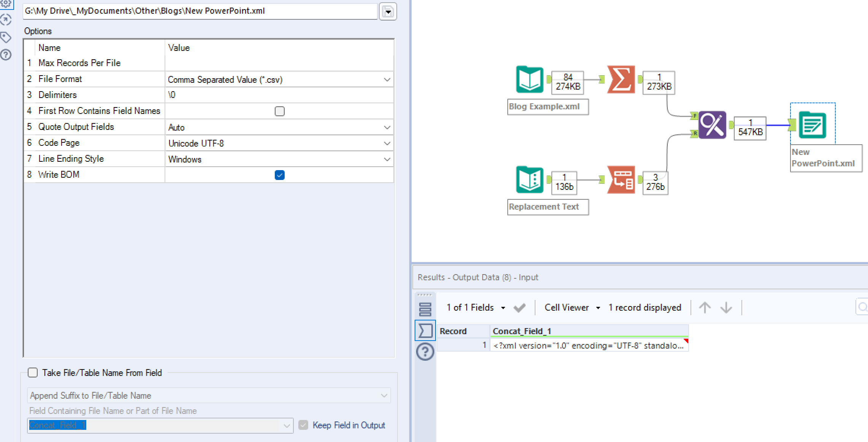868x442 pixels.
Task: Open the Line Ending Style dropdown
Action: pyautogui.click(x=386, y=159)
